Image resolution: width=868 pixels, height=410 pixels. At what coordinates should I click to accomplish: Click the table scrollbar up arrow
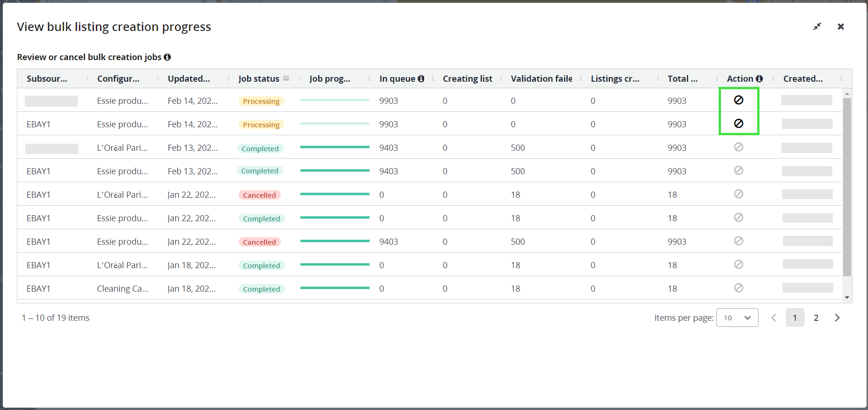847,93
